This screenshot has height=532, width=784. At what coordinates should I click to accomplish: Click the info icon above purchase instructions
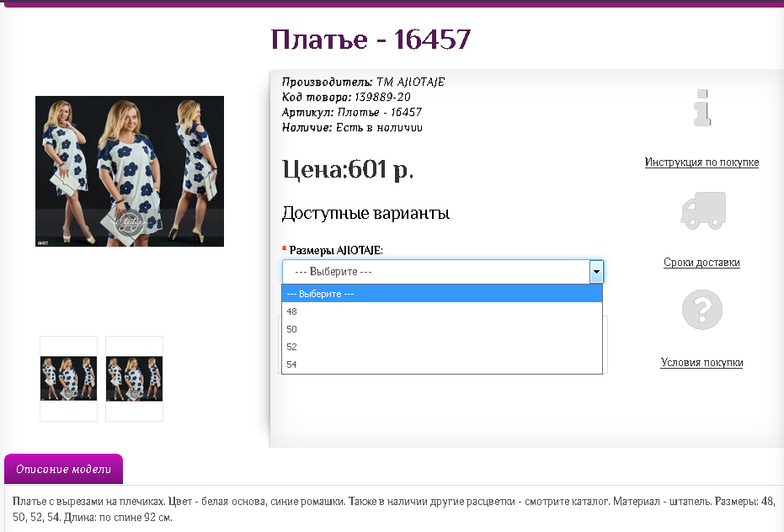(x=702, y=108)
